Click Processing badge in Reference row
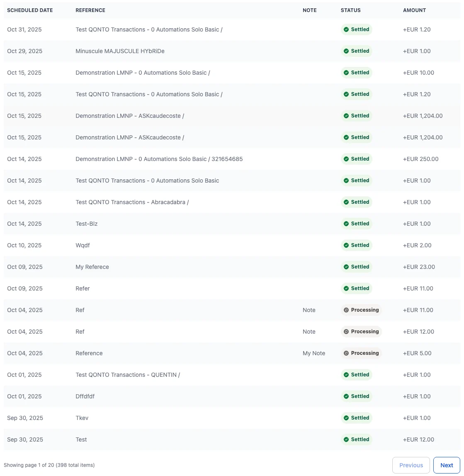The width and height of the screenshot is (464, 476). tap(361, 353)
